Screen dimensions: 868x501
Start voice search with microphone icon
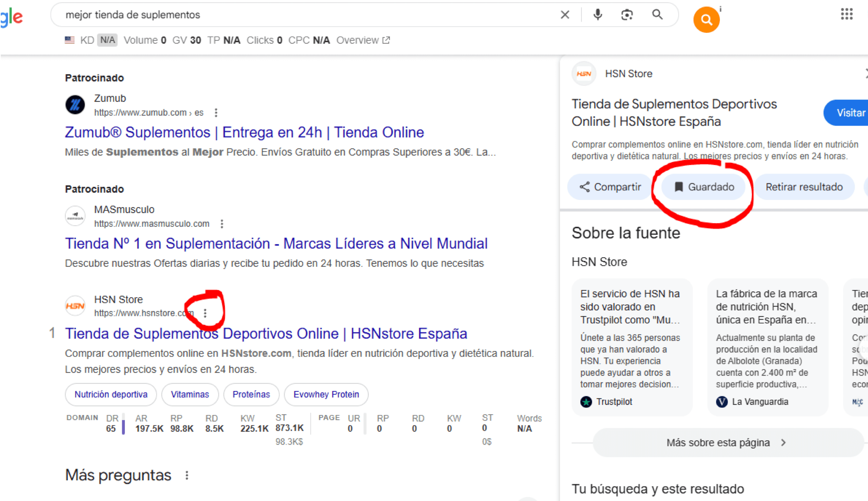598,15
